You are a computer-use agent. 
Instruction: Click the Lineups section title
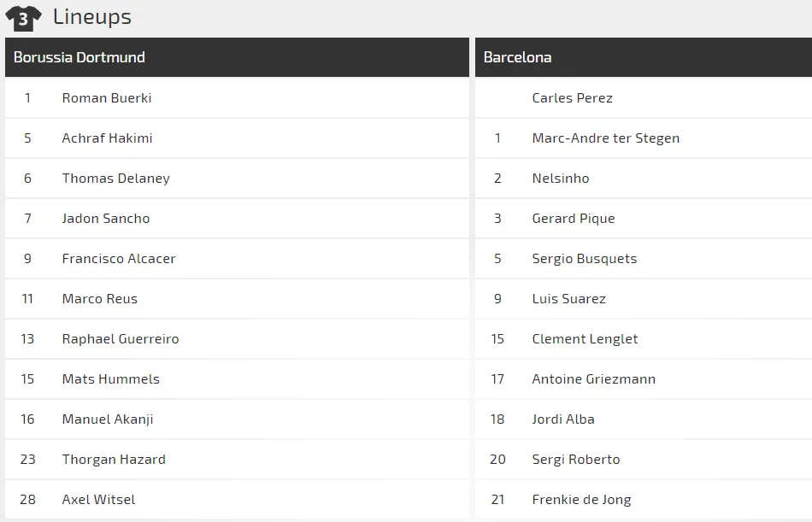[x=92, y=16]
